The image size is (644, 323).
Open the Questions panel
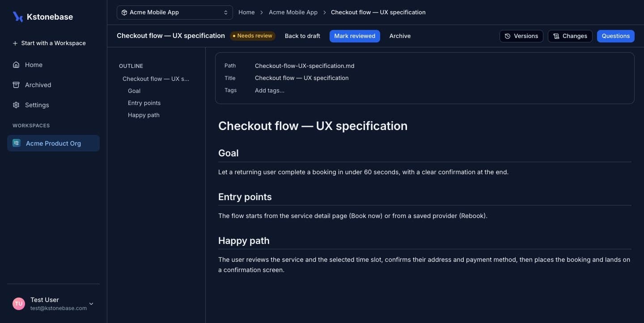(615, 36)
